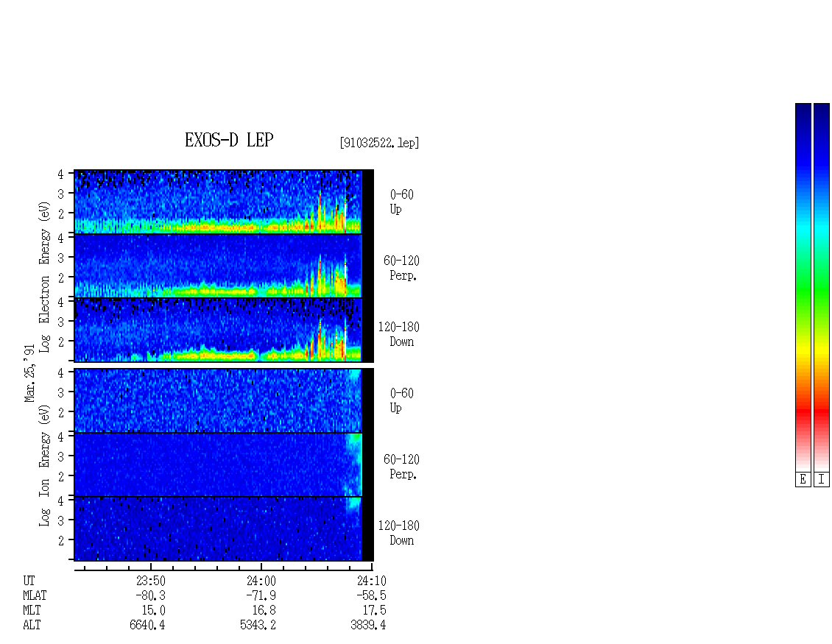Click the MLAT value -80.3
This screenshot has width=832, height=644.
pyautogui.click(x=150, y=595)
